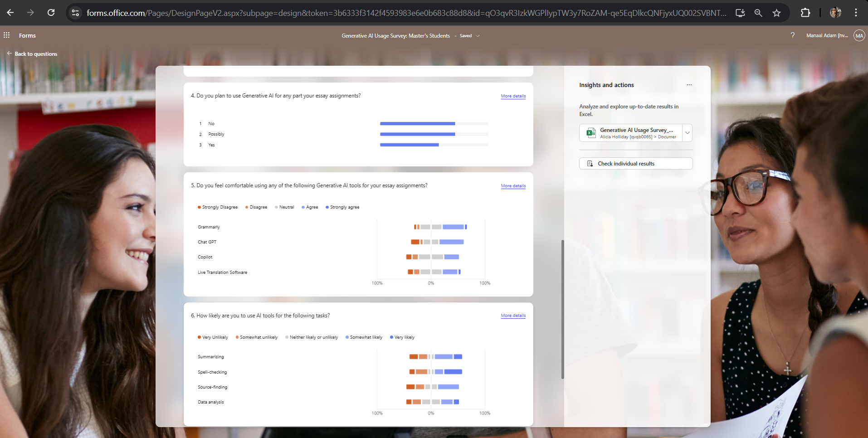Click Check individual results button
The image size is (868, 438).
(x=635, y=164)
